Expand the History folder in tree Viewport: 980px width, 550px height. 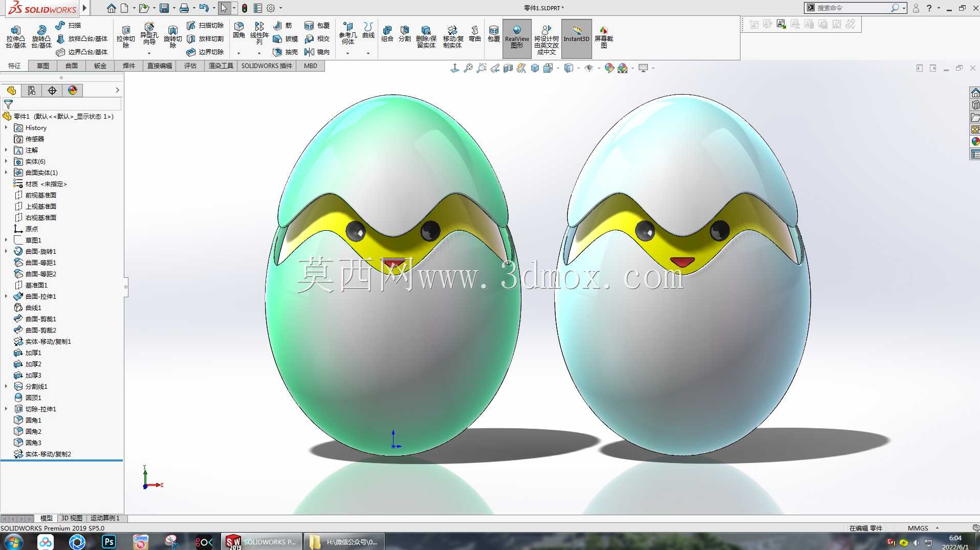(x=6, y=127)
